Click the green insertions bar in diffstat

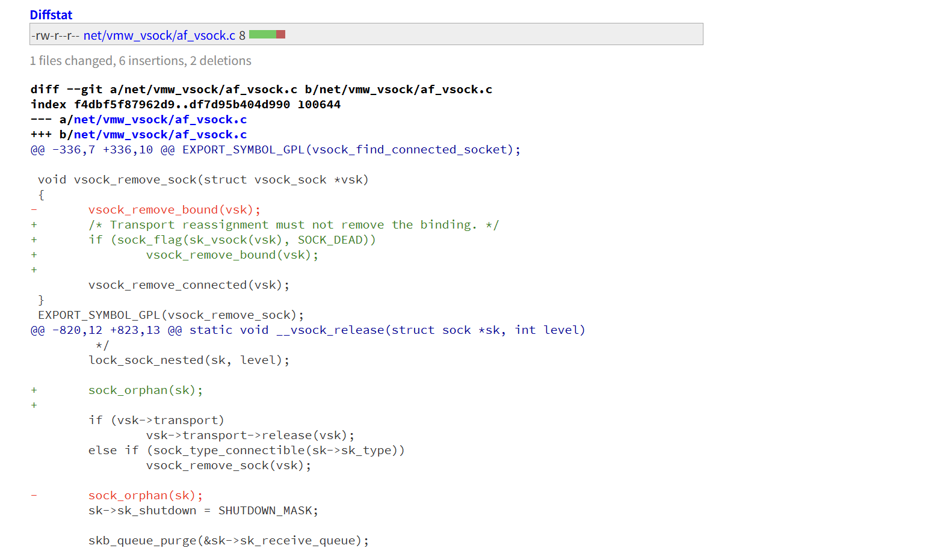[262, 35]
